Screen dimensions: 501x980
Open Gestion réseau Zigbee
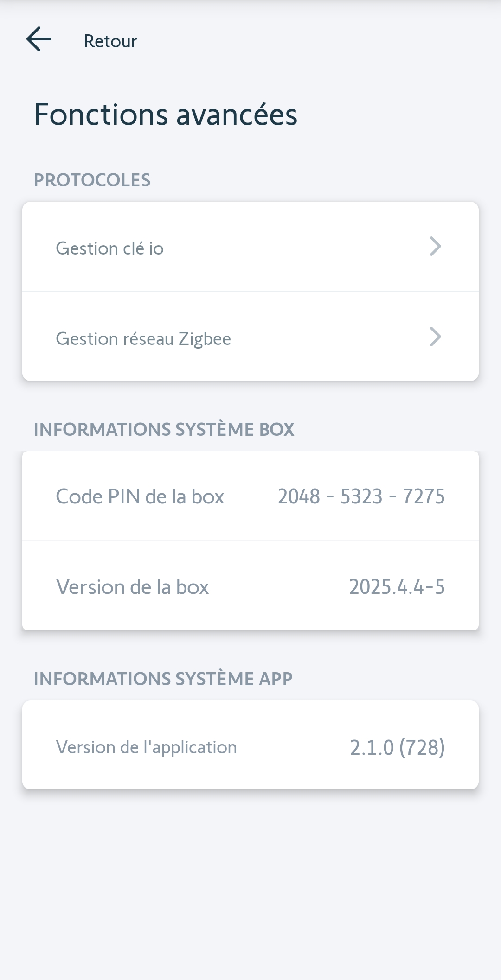click(143, 339)
